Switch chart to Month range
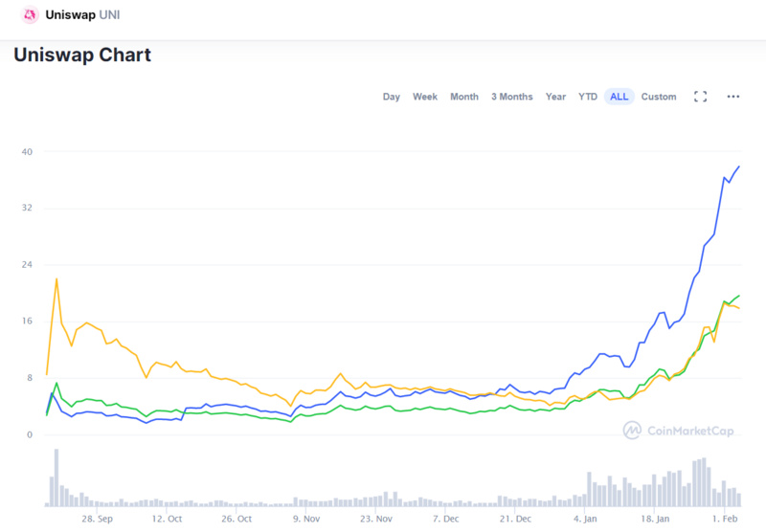This screenshot has height=532, width=766. coord(464,97)
